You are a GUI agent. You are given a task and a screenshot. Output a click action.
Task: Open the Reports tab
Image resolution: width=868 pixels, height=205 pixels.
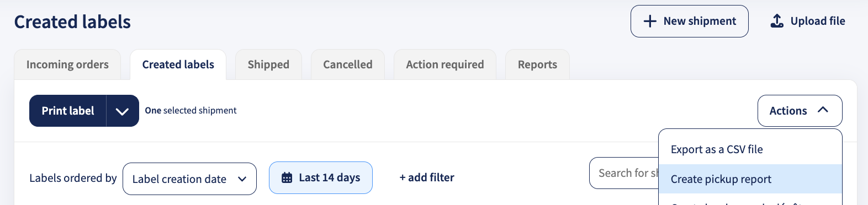click(x=537, y=64)
